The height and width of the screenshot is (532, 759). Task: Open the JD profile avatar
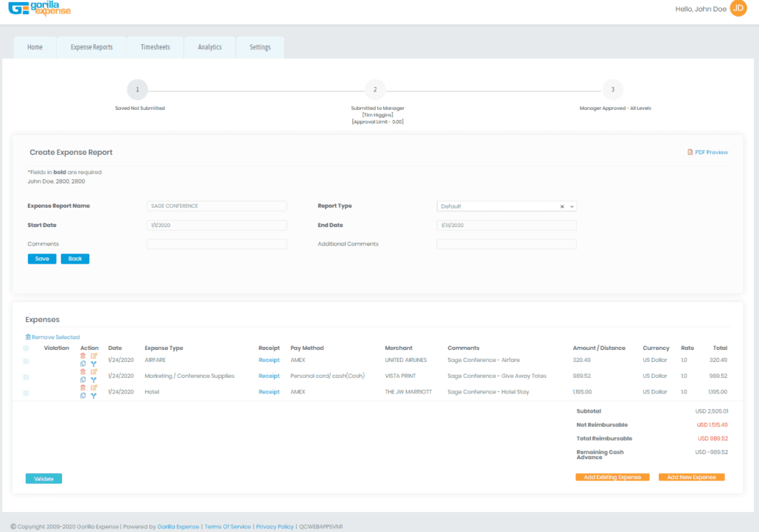738,9
